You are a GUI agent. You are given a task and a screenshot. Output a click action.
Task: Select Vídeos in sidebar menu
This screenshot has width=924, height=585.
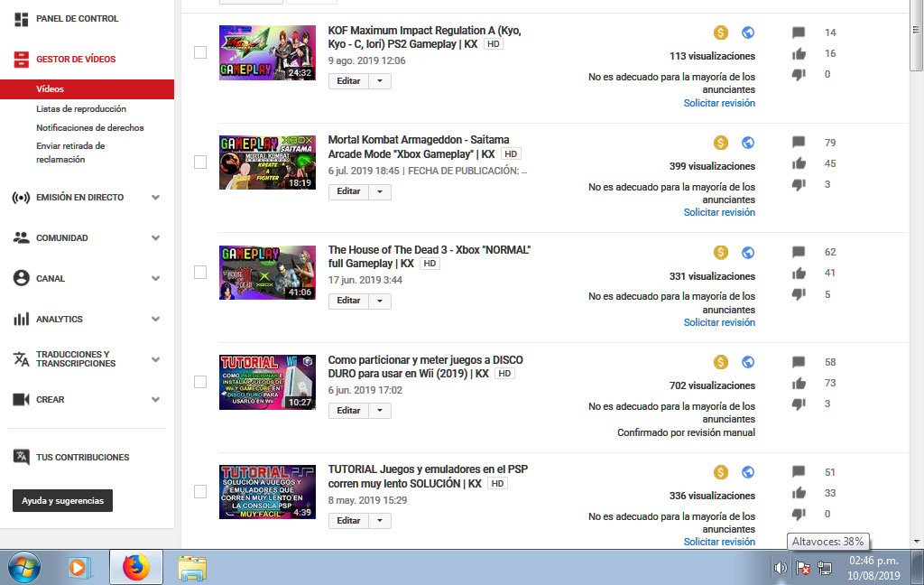(87, 89)
